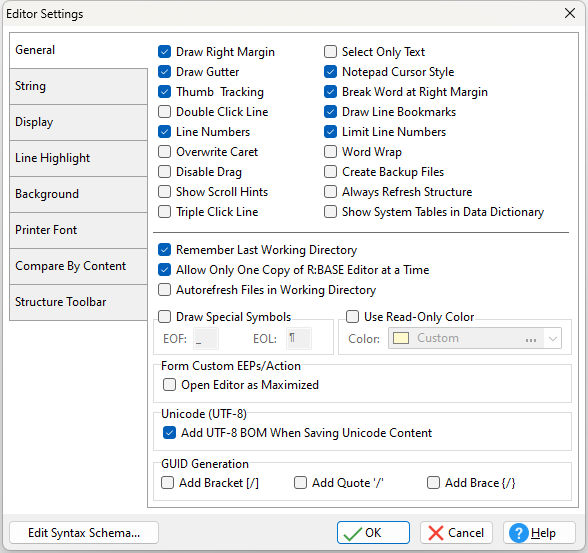Expand the Custom color dropdown arrow

(552, 339)
